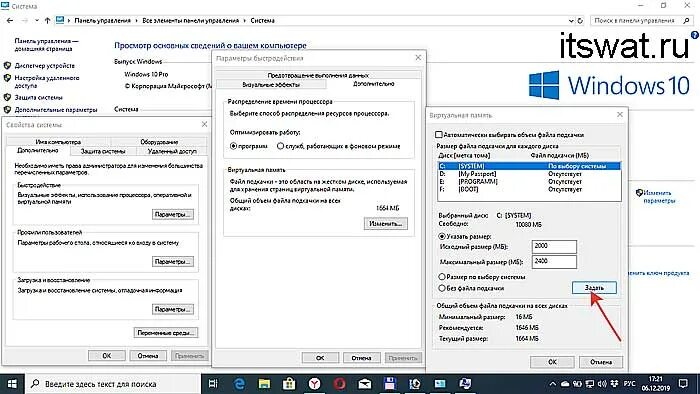700x394 pixels.
Task: Click the Максимальный размер field
Action: coord(554,261)
